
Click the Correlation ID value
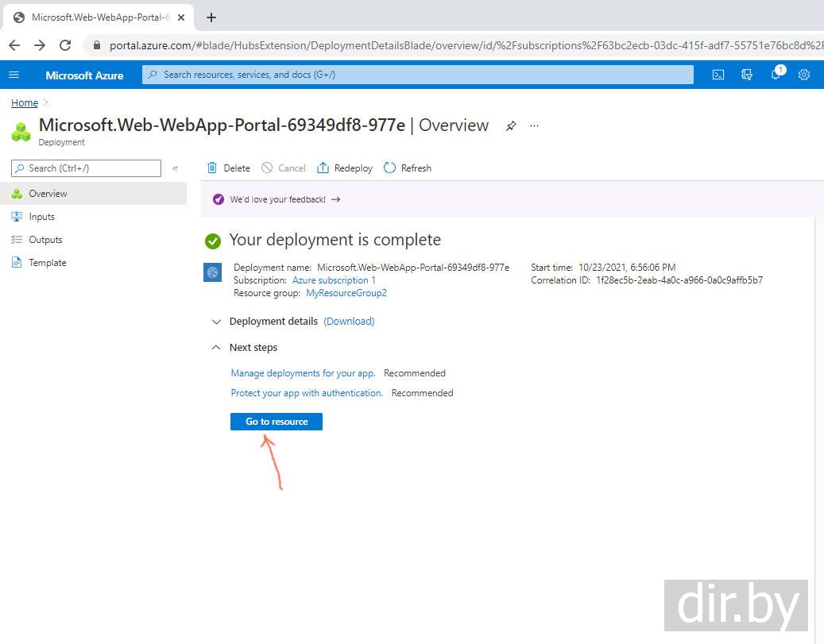[679, 280]
